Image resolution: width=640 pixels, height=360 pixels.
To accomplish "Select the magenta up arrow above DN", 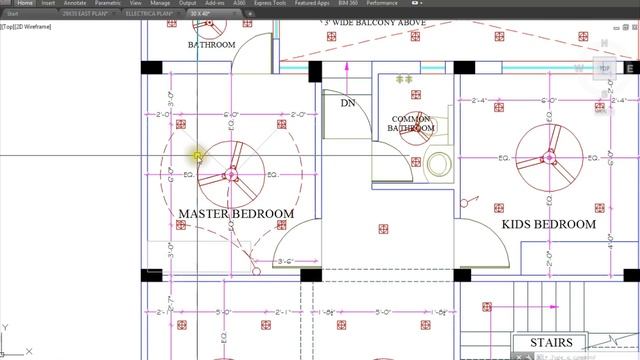I will click(347, 78).
